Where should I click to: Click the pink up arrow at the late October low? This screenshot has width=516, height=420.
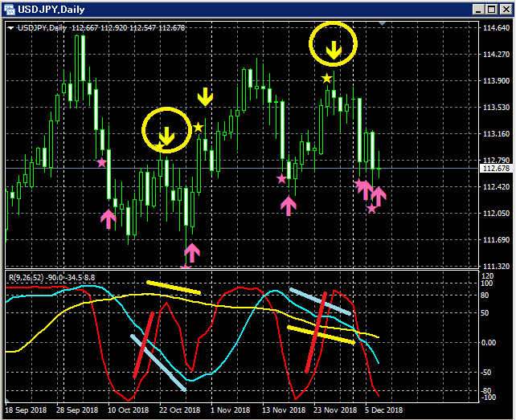(x=192, y=253)
